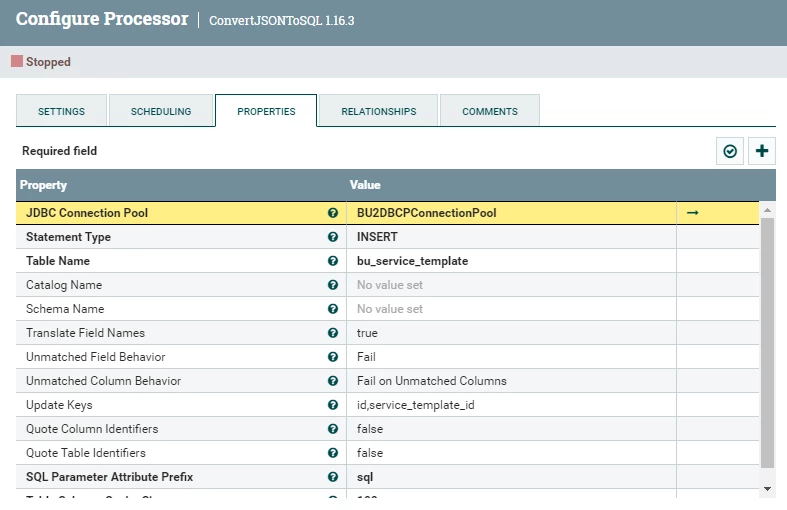
Task: Click the scrollbar up arrow
Action: (767, 210)
